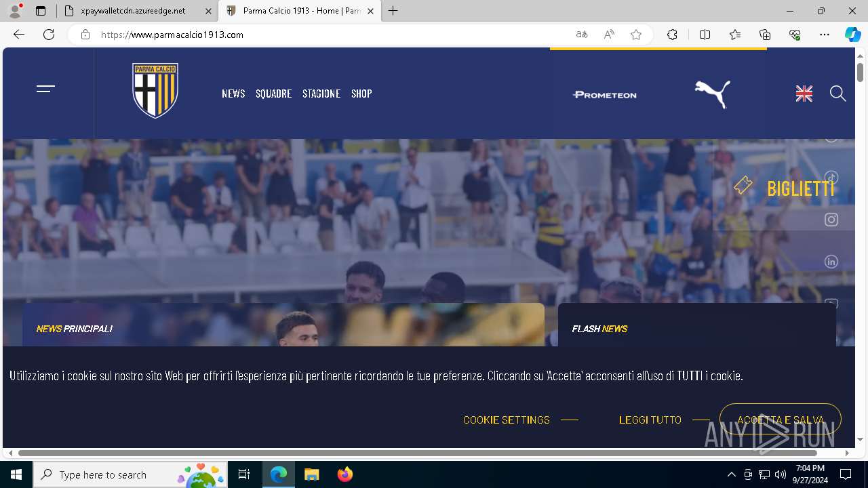Open the NEWS menu
This screenshot has height=488, width=868.
click(233, 94)
